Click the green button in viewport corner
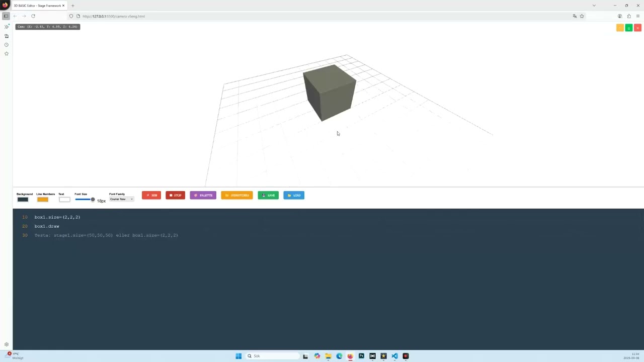 629,28
